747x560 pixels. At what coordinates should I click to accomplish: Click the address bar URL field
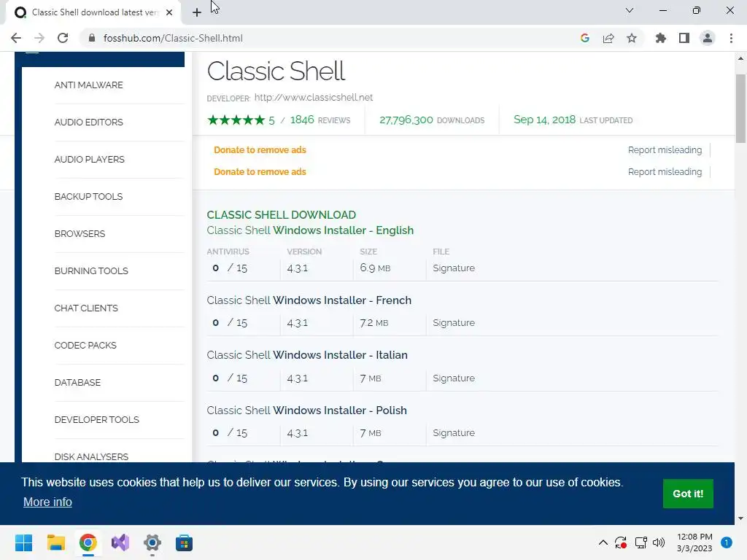[333, 38]
